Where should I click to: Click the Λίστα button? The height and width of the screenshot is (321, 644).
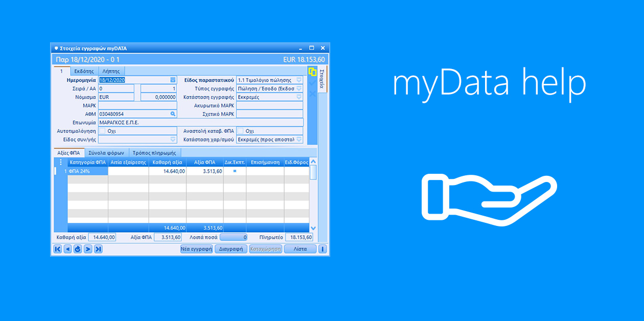300,249
